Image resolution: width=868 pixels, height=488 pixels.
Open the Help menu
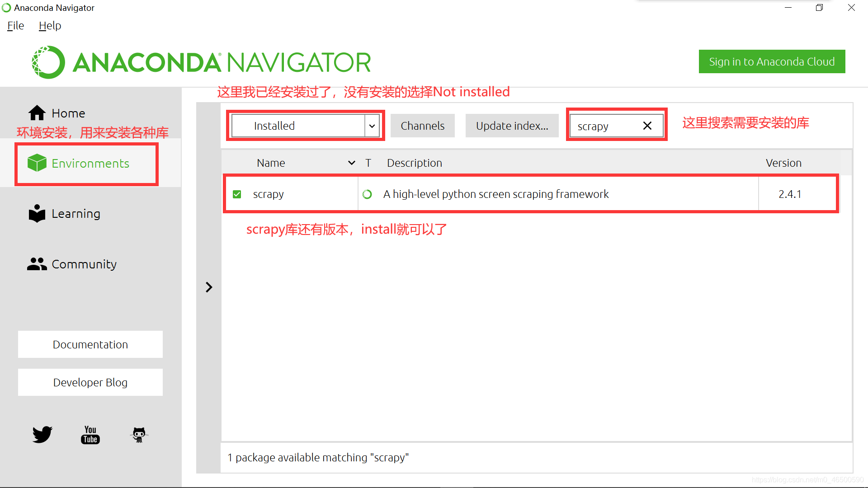coord(49,26)
